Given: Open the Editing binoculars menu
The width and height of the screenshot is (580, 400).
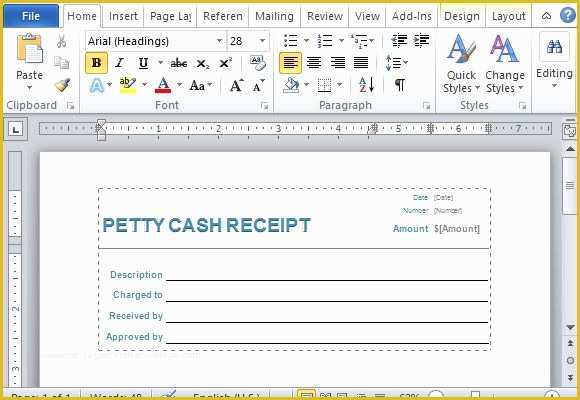Looking at the screenshot, I should (554, 61).
